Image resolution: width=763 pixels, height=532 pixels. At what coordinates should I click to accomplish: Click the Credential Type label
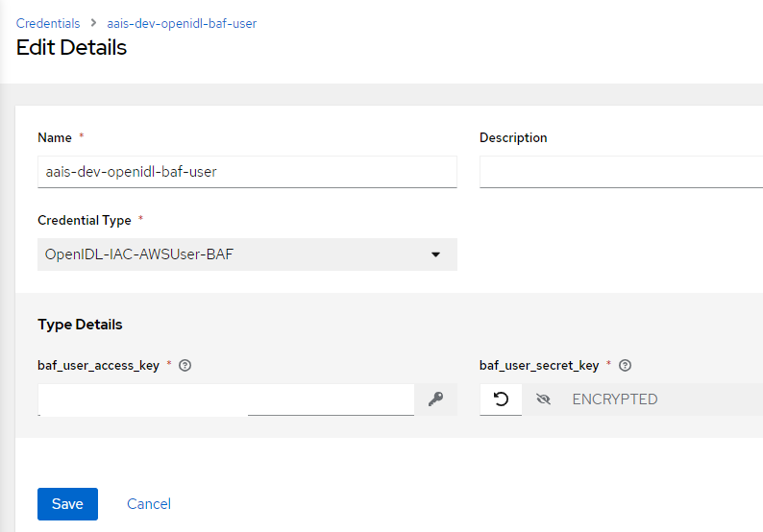tap(85, 220)
